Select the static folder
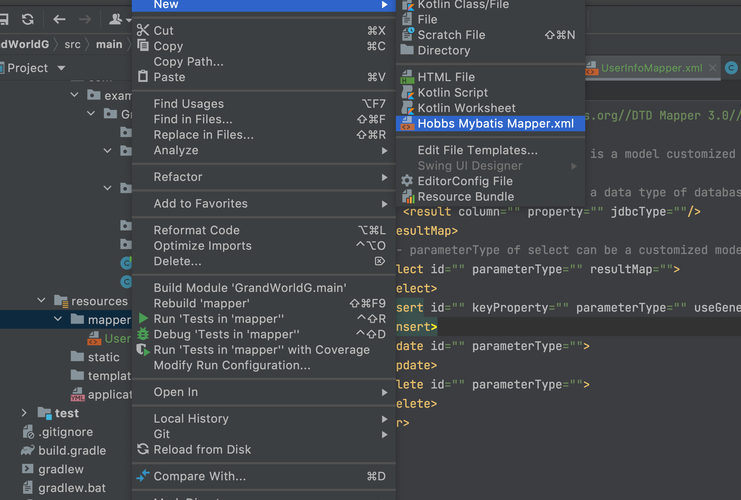The width and height of the screenshot is (741, 500). click(103, 357)
